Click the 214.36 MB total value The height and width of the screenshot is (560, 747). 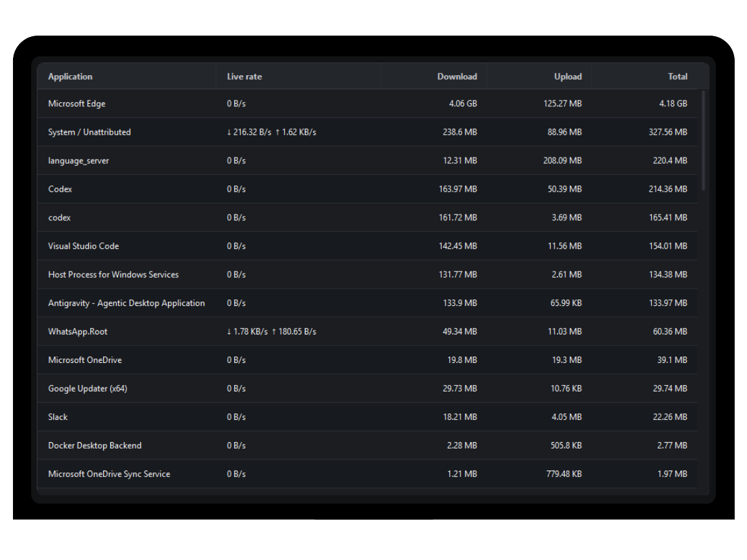click(x=668, y=189)
